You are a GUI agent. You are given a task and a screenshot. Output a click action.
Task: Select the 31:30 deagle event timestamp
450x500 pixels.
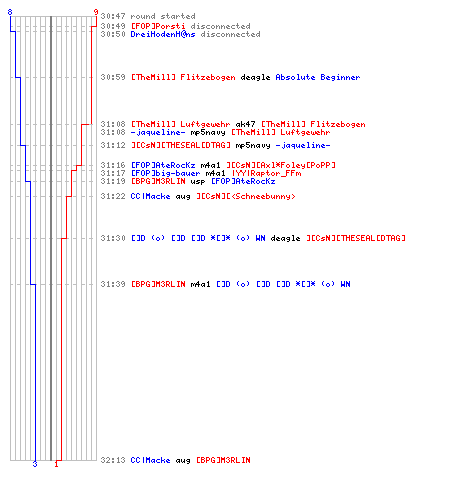pyautogui.click(x=113, y=238)
